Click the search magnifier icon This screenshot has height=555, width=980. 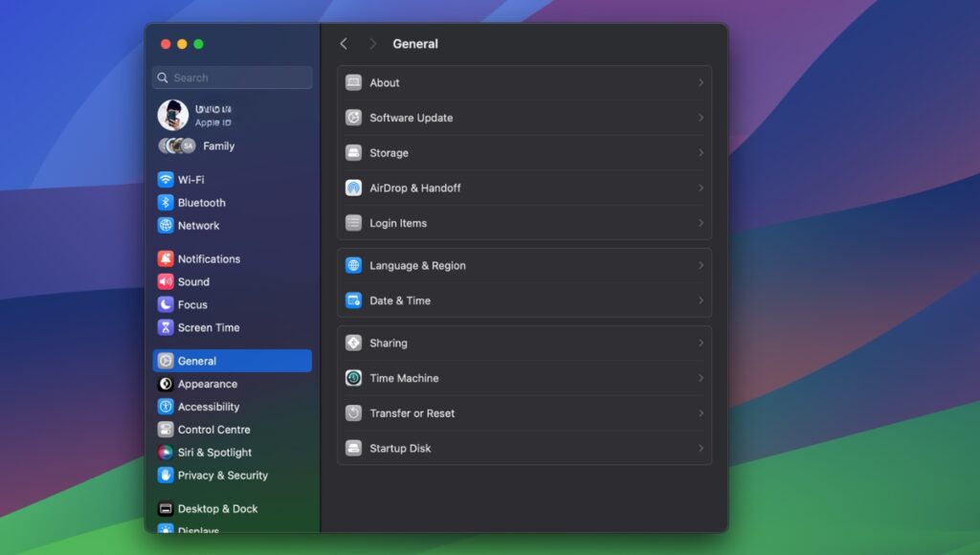click(163, 78)
